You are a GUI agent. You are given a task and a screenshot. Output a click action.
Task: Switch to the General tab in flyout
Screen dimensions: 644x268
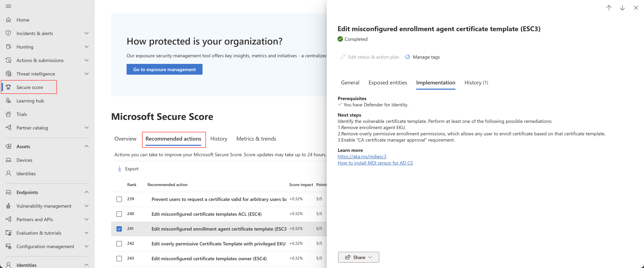click(350, 83)
